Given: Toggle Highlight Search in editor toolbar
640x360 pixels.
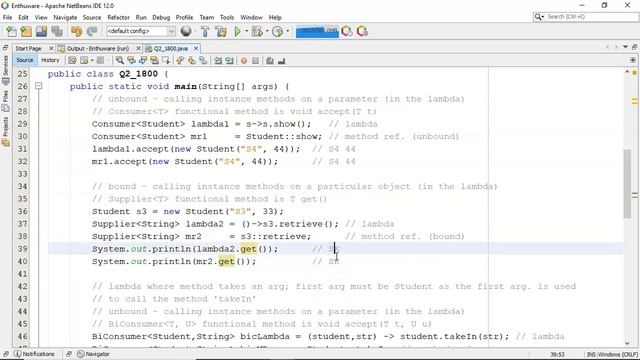Looking at the screenshot, I should pos(154,60).
